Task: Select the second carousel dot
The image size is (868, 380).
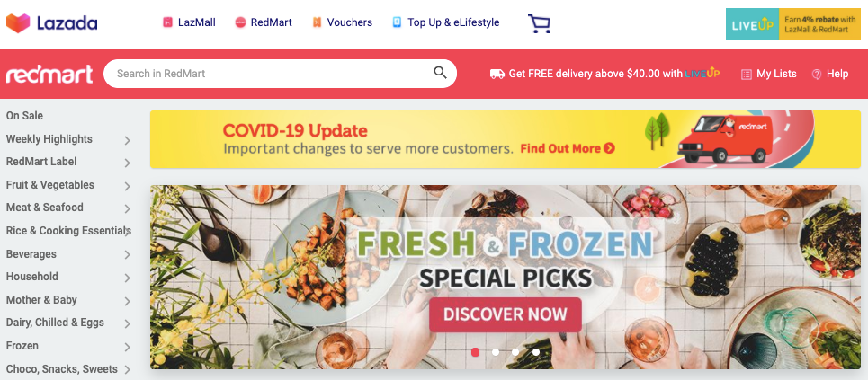Action: pyautogui.click(x=496, y=352)
